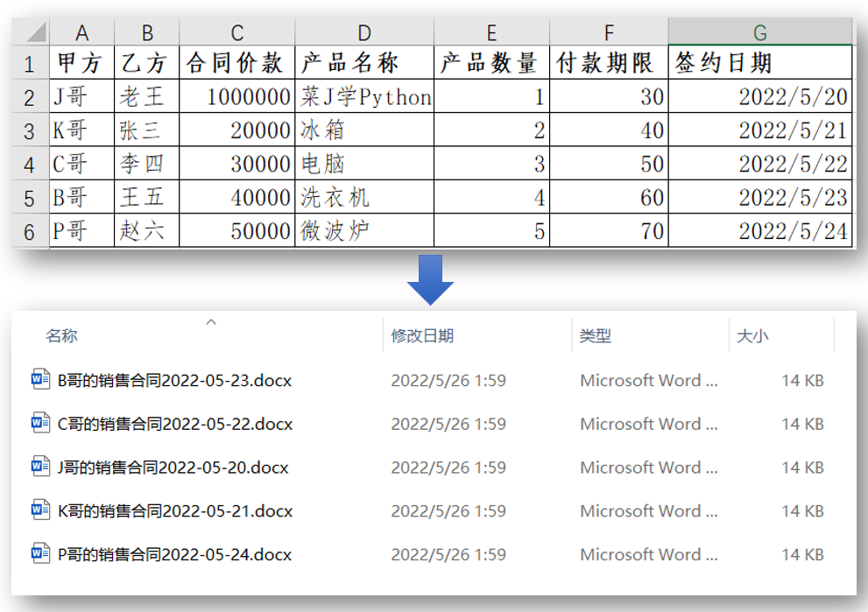Click the select-all corner triangle in Excel
The height and width of the screenshot is (612, 868).
point(37,32)
